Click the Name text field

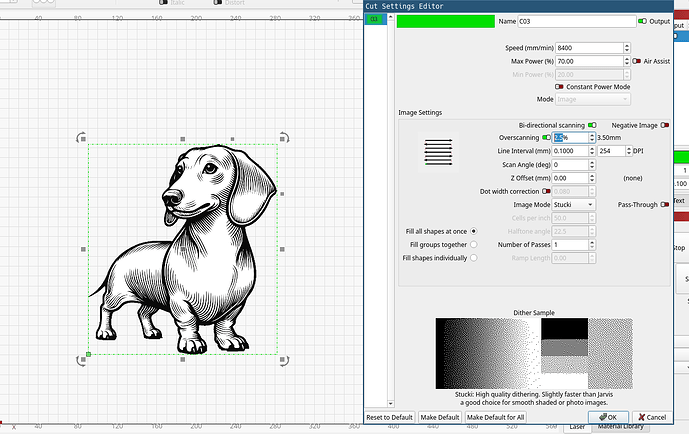click(x=577, y=21)
